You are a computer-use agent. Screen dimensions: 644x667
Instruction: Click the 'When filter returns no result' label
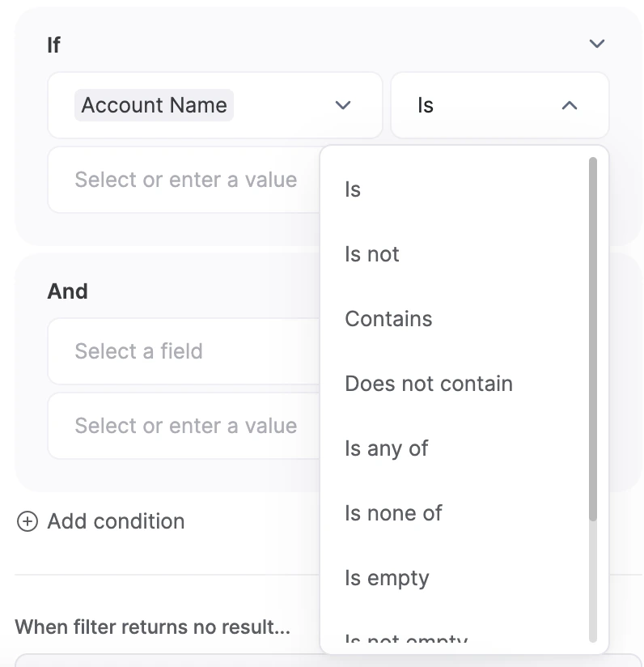(153, 627)
